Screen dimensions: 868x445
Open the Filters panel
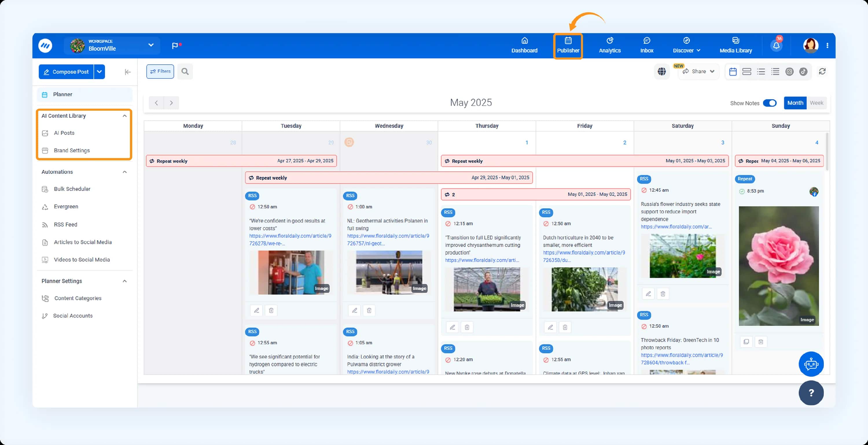[x=160, y=71]
